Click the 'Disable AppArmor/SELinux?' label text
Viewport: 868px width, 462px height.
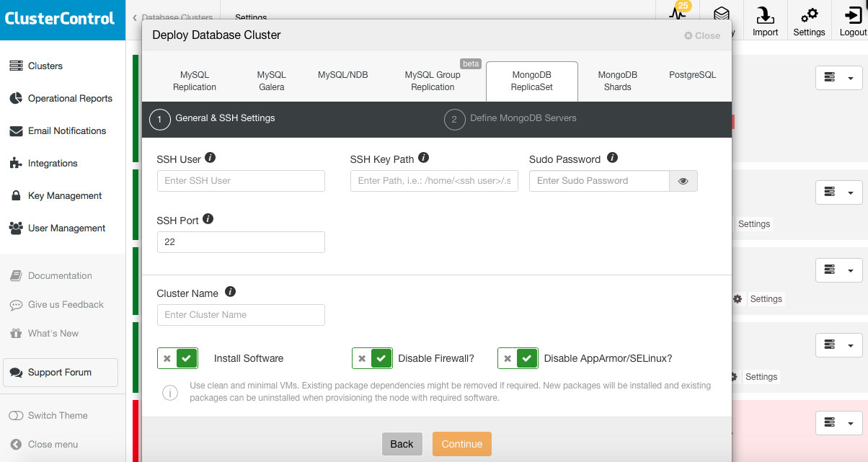pos(608,358)
